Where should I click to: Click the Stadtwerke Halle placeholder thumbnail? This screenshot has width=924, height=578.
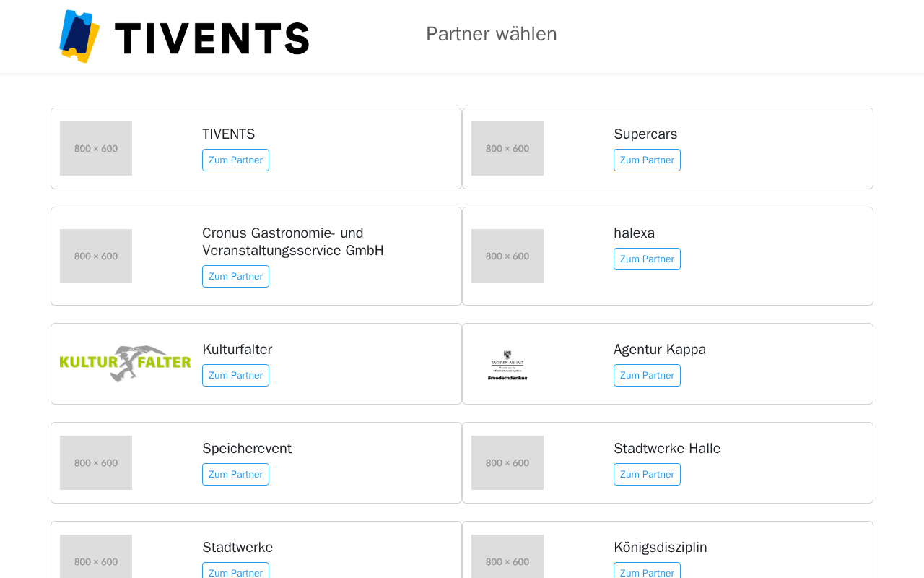507,462
